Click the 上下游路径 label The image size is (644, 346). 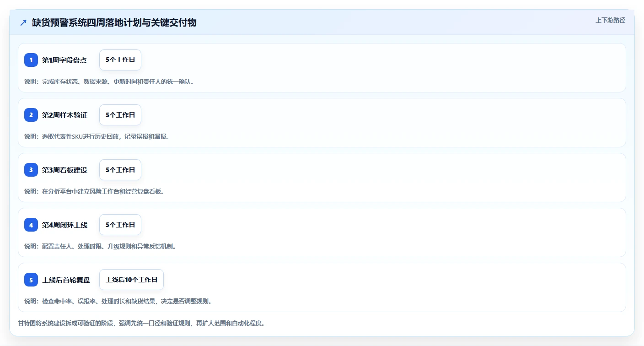(x=610, y=20)
